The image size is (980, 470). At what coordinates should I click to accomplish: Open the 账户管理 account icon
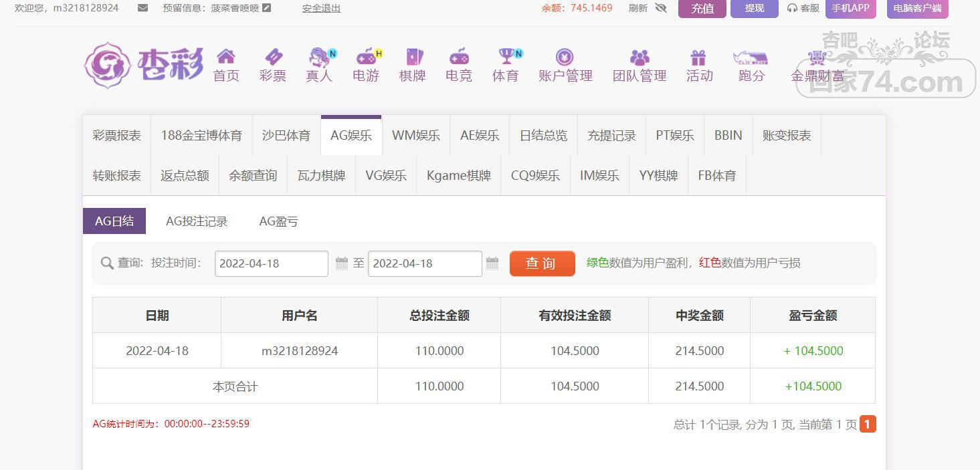pyautogui.click(x=565, y=56)
